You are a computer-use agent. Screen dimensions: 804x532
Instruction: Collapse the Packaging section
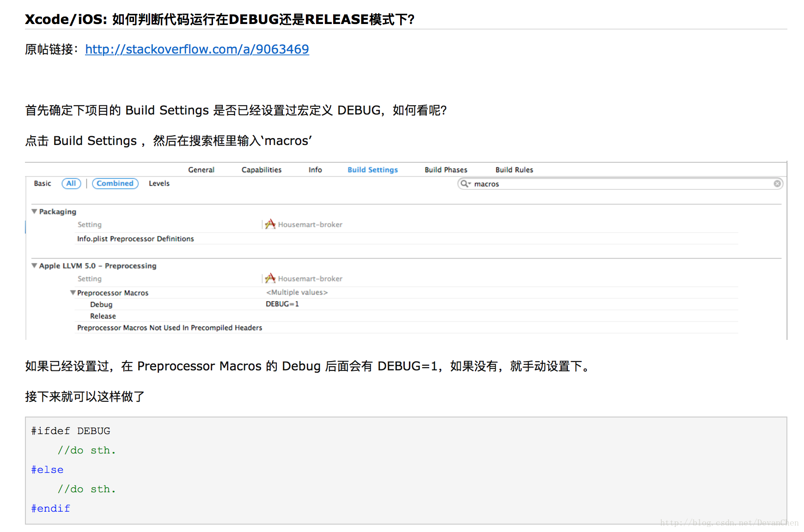tap(34, 212)
